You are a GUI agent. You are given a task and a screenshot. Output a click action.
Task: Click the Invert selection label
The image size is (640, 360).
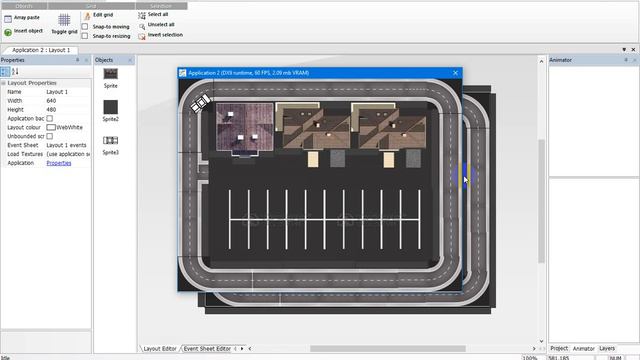coord(165,35)
